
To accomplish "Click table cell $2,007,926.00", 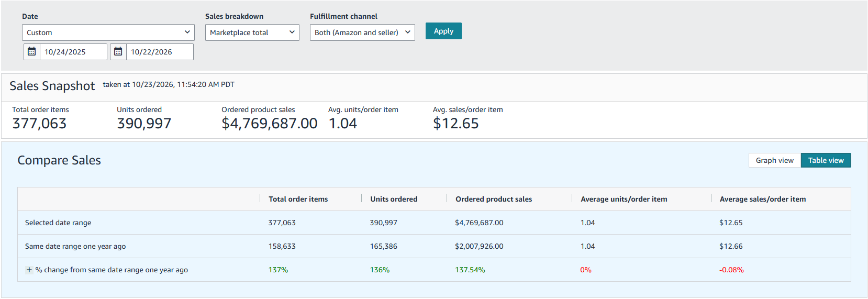I will 479,246.
